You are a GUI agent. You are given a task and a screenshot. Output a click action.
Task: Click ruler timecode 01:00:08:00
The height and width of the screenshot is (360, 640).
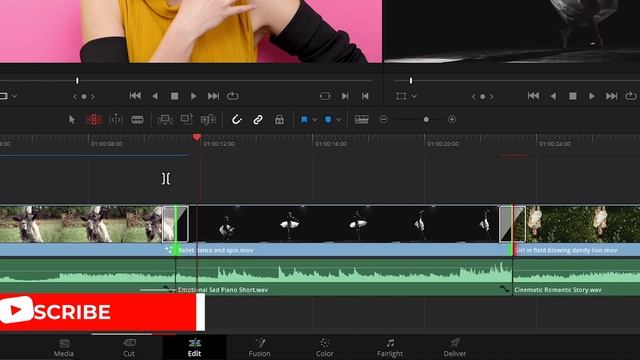coord(107,144)
